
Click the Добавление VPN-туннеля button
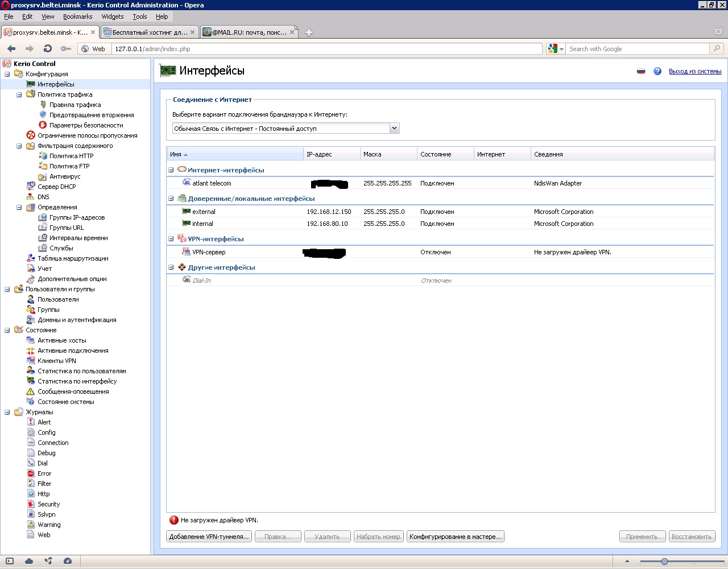[x=209, y=537]
